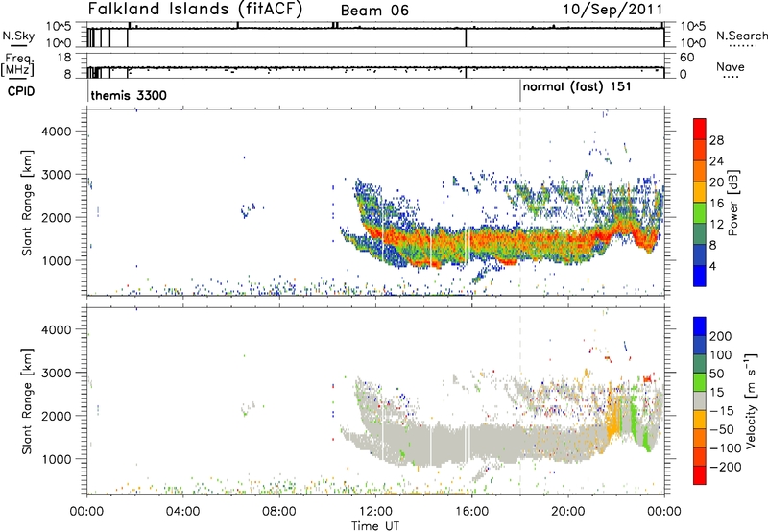Select the 'Freq. [MHz]' axis label
Image resolution: width=768 pixels, height=532 pixels.
[x=17, y=64]
